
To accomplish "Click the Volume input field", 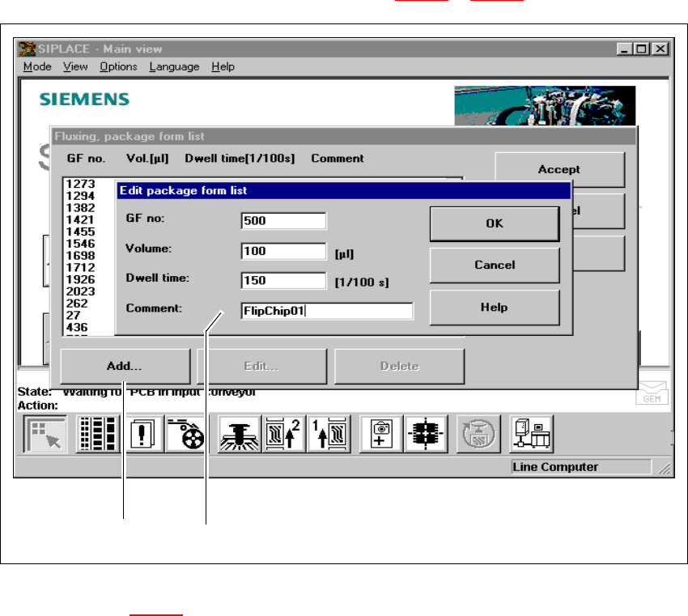I will (x=283, y=251).
